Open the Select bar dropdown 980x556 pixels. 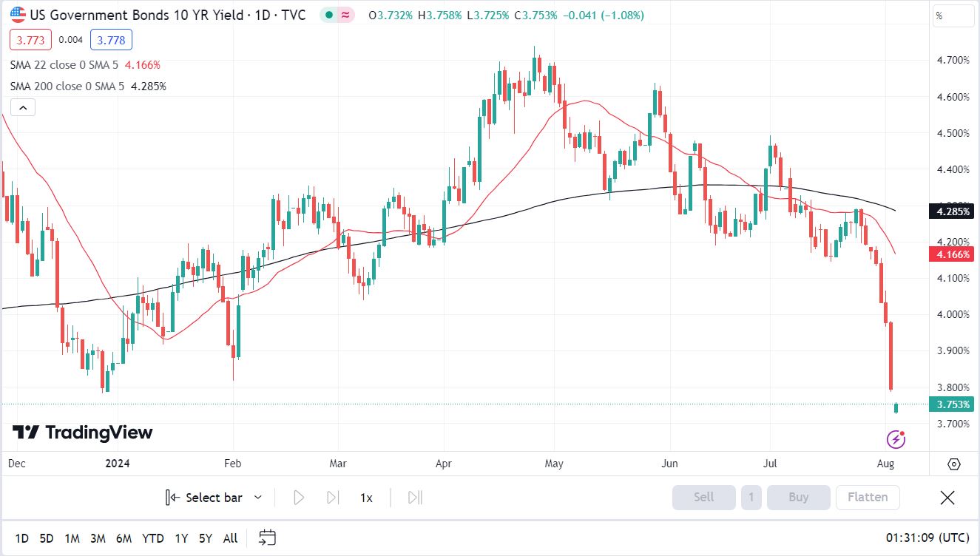pyautogui.click(x=214, y=498)
